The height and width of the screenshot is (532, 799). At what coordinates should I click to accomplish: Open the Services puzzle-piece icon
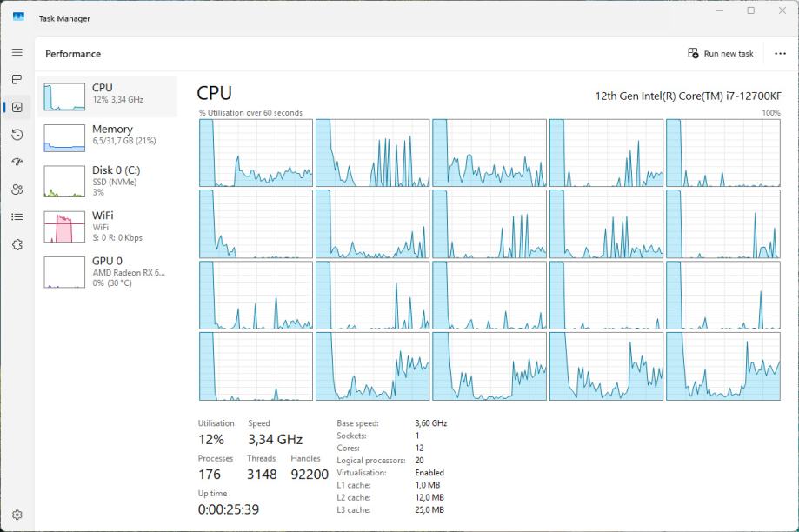pyautogui.click(x=17, y=244)
